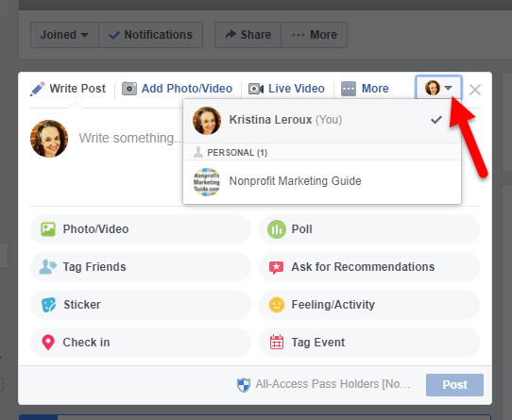Switch to Live Video tab
The width and height of the screenshot is (512, 420).
286,89
